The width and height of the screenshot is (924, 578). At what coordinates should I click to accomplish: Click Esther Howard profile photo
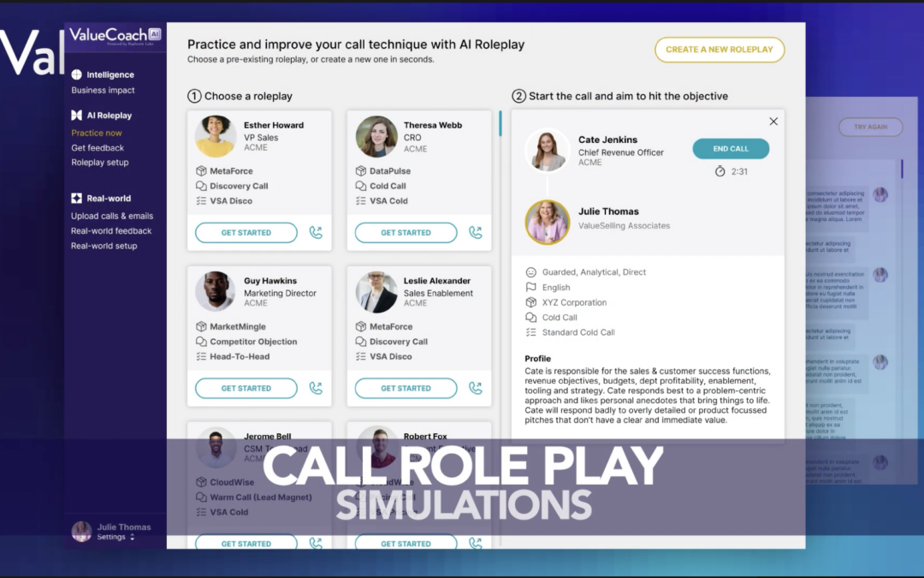216,136
